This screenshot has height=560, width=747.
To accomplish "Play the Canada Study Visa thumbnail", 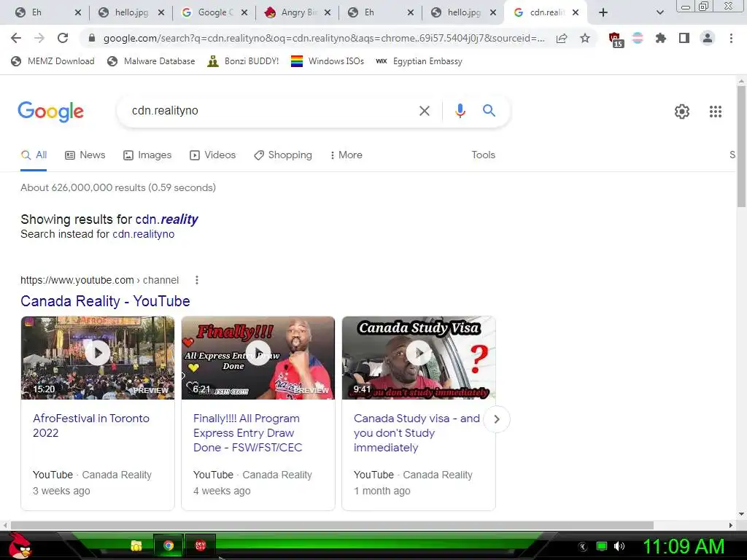I will point(419,357).
